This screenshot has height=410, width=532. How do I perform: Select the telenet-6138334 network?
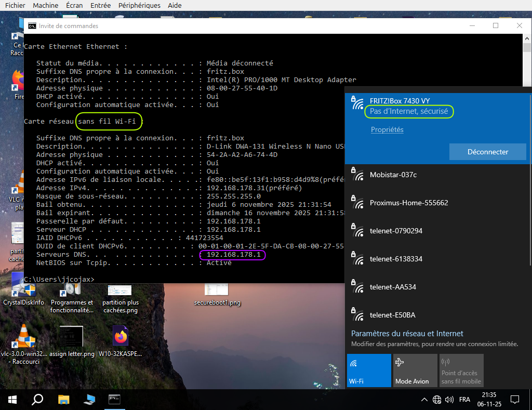click(437, 259)
